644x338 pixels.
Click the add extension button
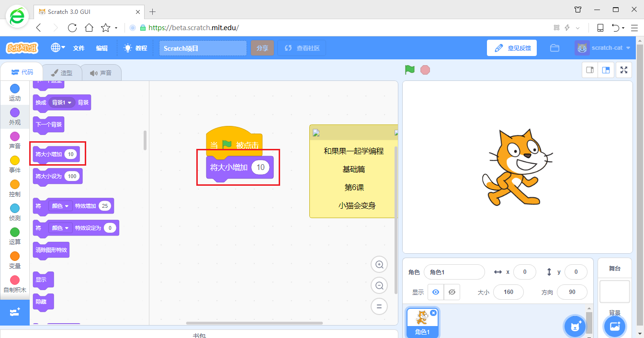pos(15,312)
